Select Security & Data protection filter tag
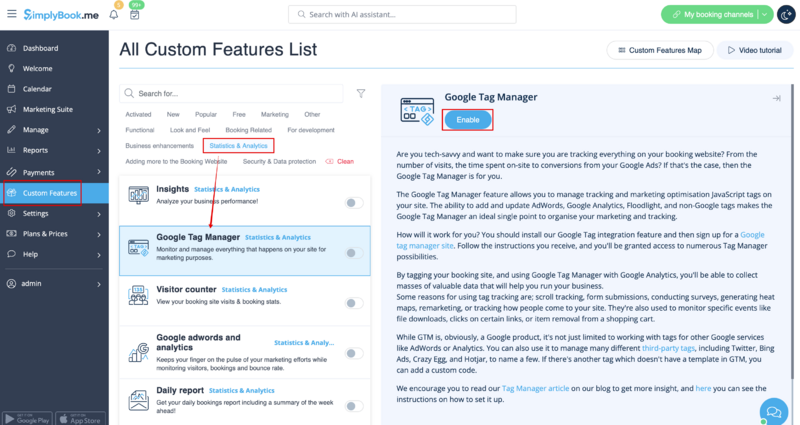 [279, 161]
